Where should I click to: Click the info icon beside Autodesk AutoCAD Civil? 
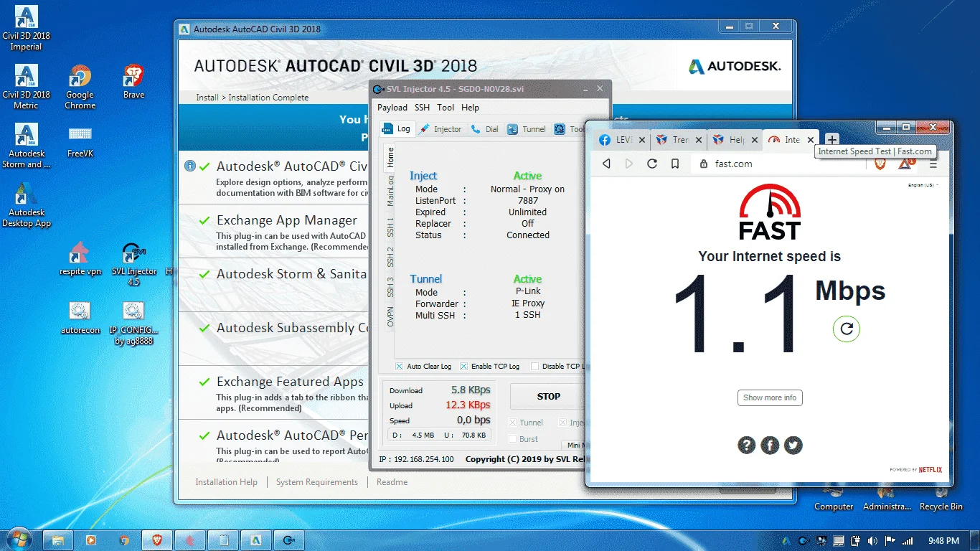190,166
